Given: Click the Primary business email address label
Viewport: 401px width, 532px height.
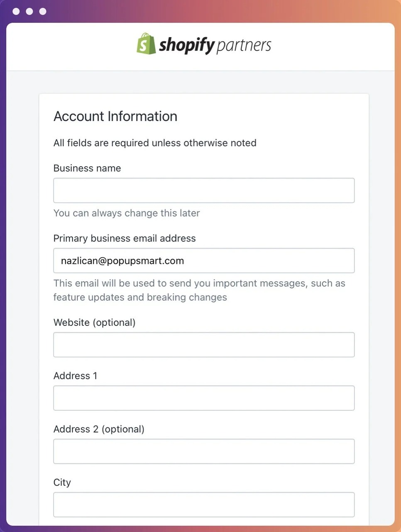Looking at the screenshot, I should click(125, 239).
